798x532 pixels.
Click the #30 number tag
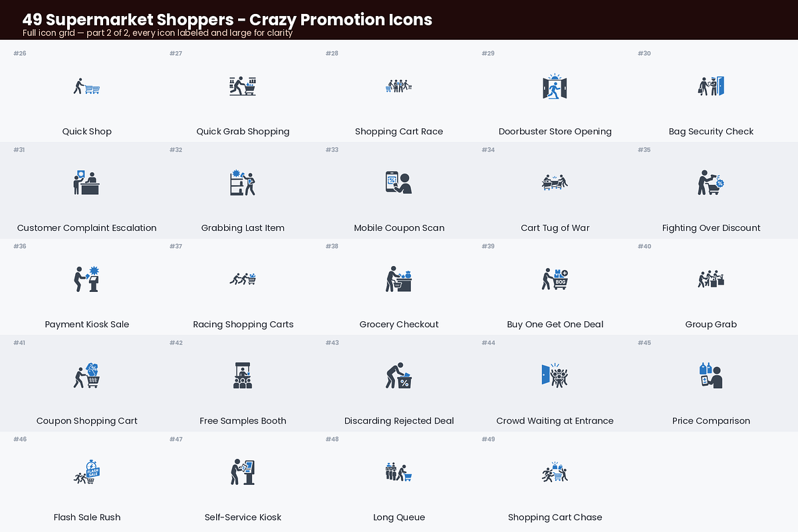point(644,53)
